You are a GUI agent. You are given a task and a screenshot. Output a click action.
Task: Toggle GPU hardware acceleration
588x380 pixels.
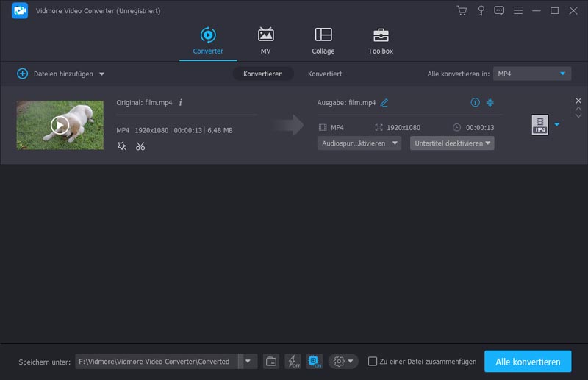(315, 361)
